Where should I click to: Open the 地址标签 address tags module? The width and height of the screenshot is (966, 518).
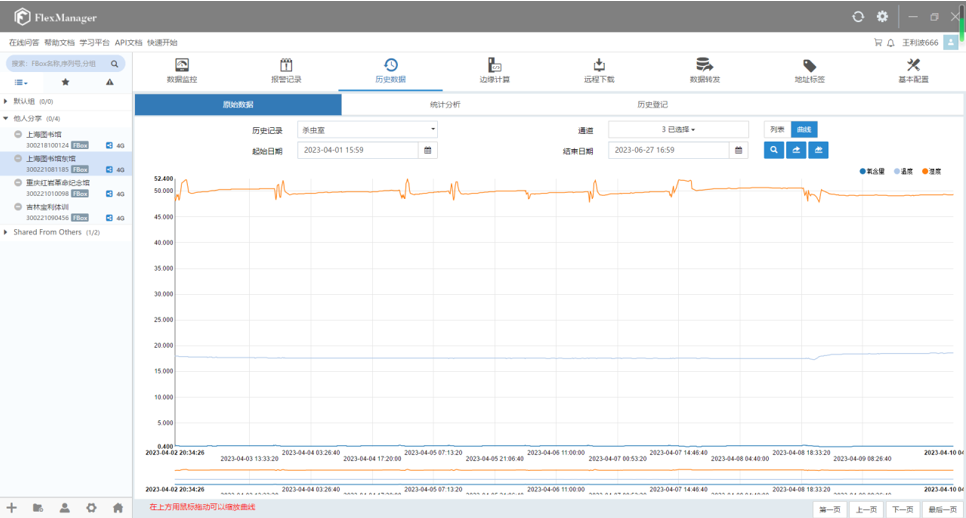coord(809,71)
